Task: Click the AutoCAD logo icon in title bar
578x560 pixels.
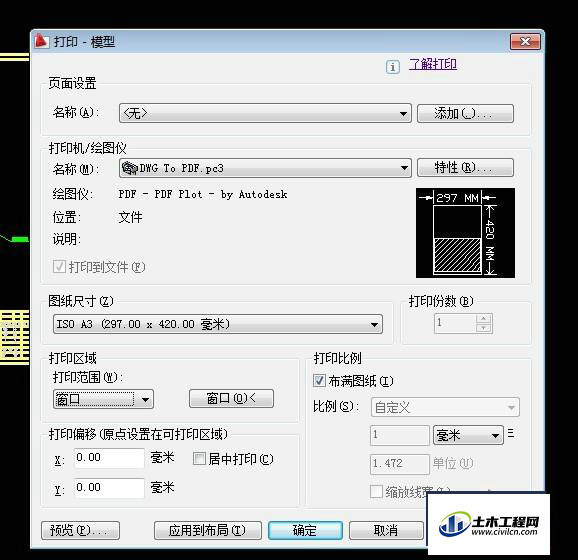Action: tap(41, 41)
